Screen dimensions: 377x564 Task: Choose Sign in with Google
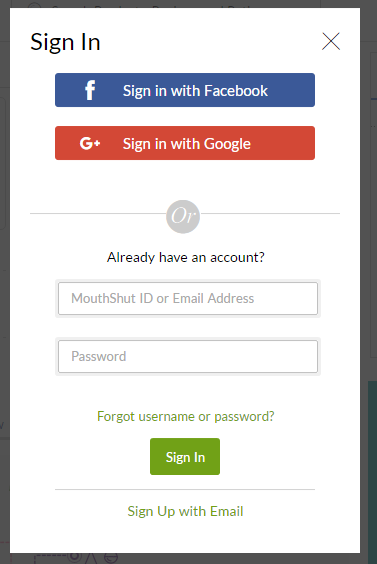click(185, 143)
